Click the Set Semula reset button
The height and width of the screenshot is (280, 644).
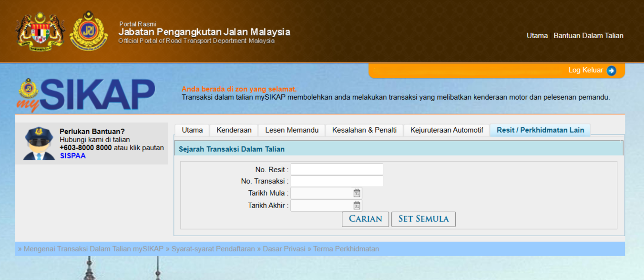(424, 219)
